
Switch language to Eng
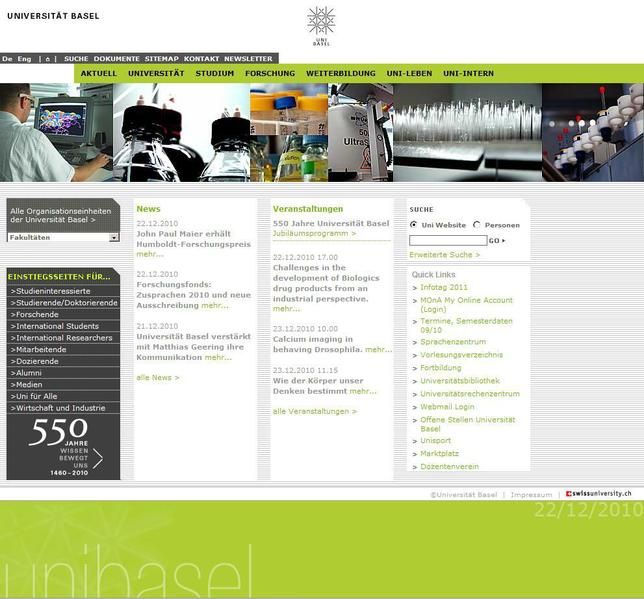(24, 59)
